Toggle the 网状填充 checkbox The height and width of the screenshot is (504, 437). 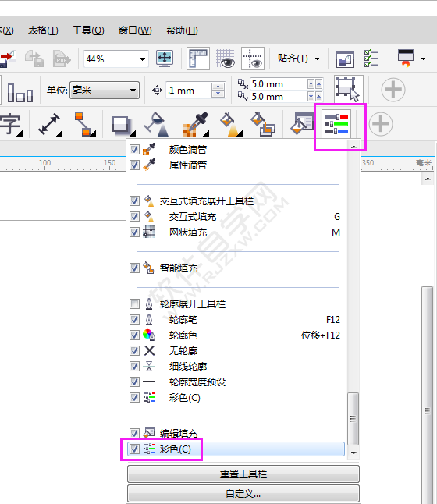point(134,232)
